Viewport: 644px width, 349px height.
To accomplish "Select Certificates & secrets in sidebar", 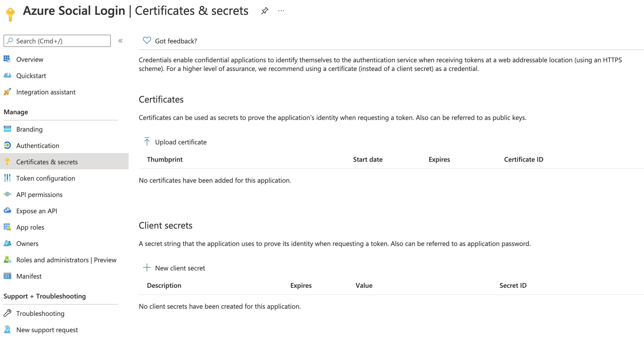I will click(47, 162).
